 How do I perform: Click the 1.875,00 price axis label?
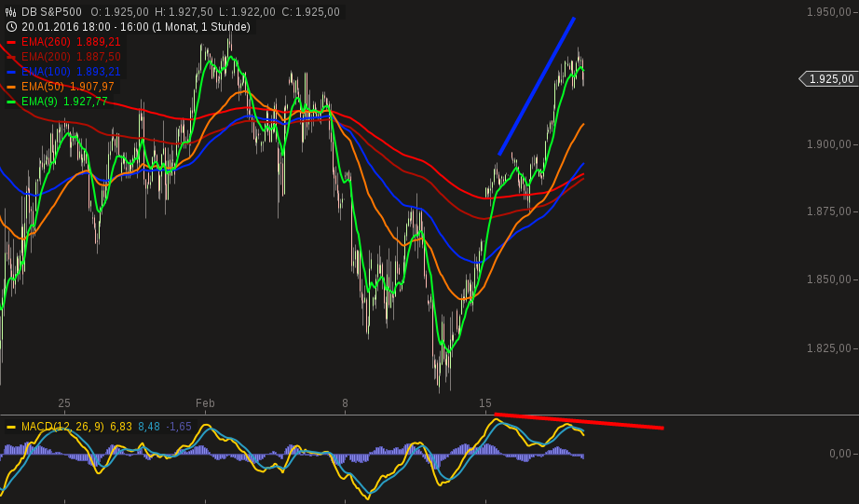click(829, 211)
